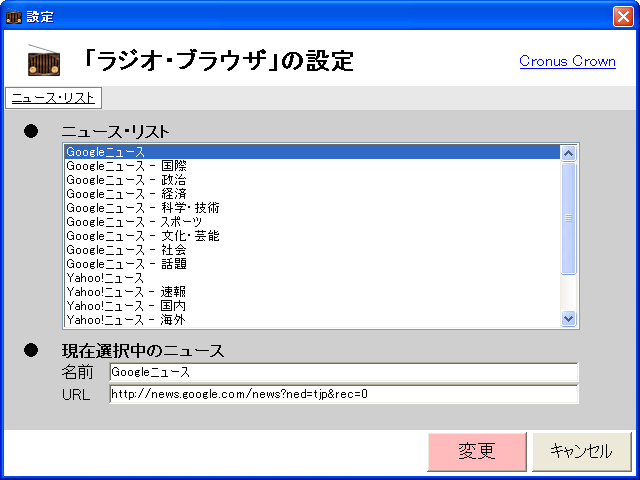Click the small radio icon in title bar
The height and width of the screenshot is (480, 640).
pos(13,16)
